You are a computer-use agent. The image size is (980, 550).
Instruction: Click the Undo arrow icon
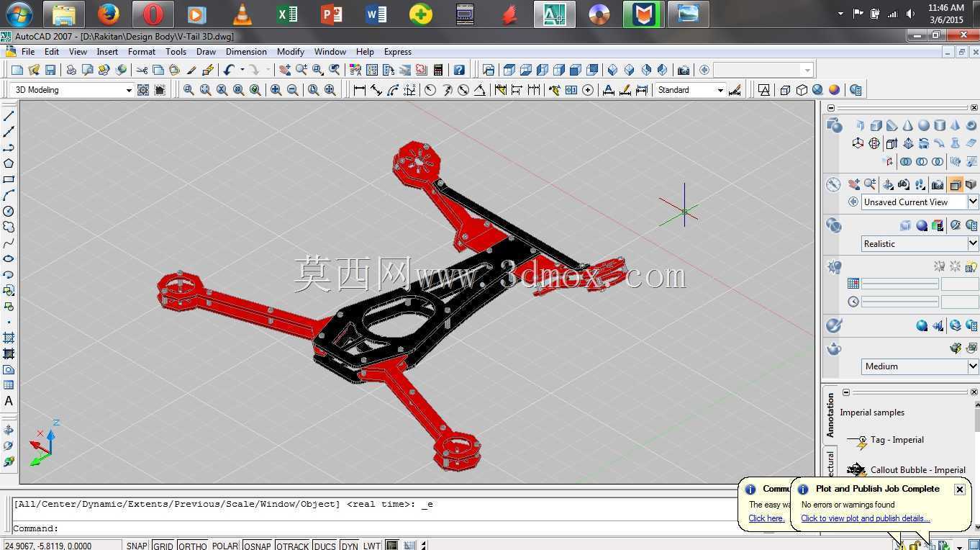click(x=229, y=70)
